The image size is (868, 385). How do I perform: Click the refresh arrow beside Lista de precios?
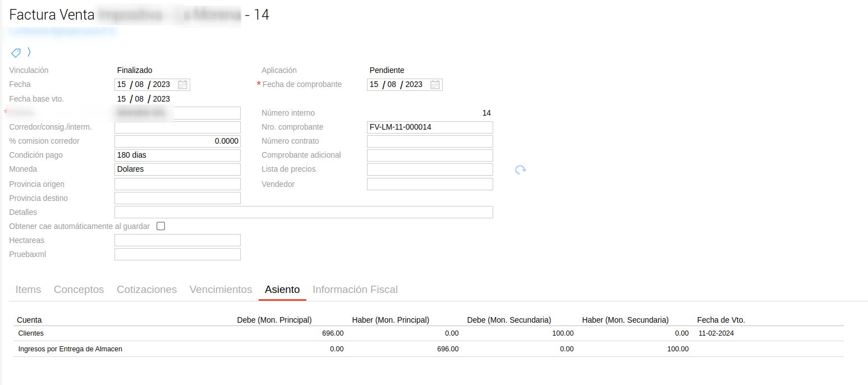521,169
